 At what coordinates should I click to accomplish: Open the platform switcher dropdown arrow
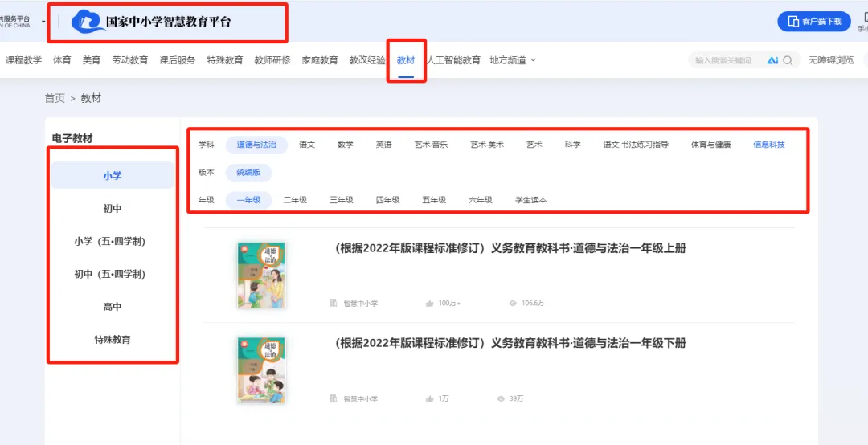point(43,22)
